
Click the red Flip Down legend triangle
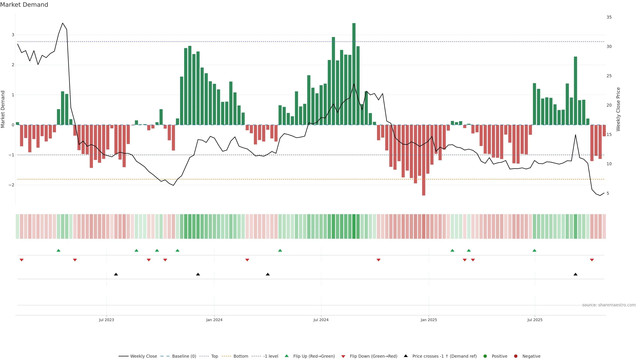coord(343,356)
